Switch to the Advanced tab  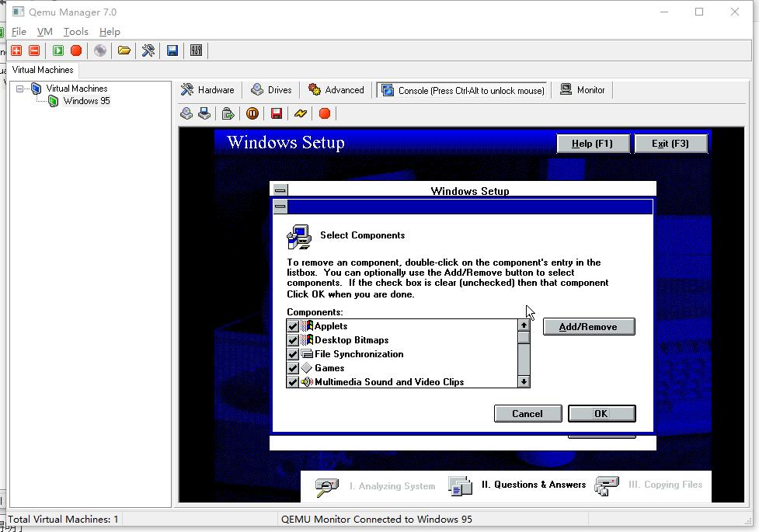tap(336, 90)
